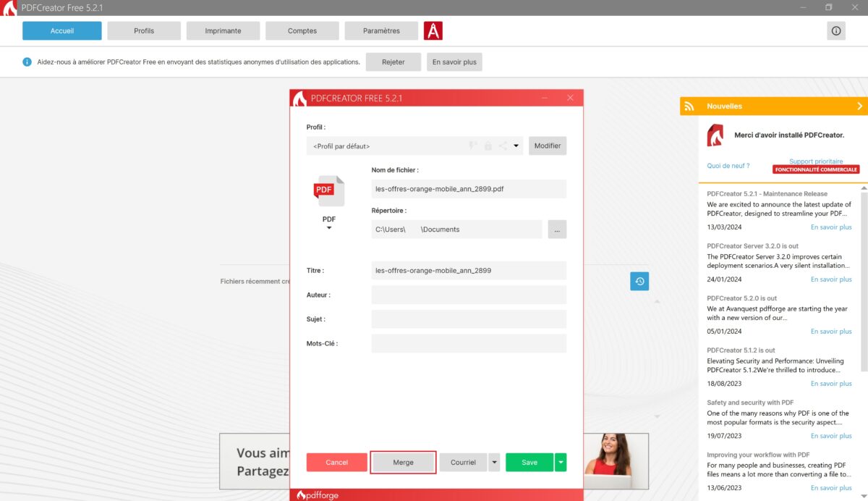Click the Nom de fichier input field
Image resolution: width=868 pixels, height=501 pixels.
[x=469, y=189]
